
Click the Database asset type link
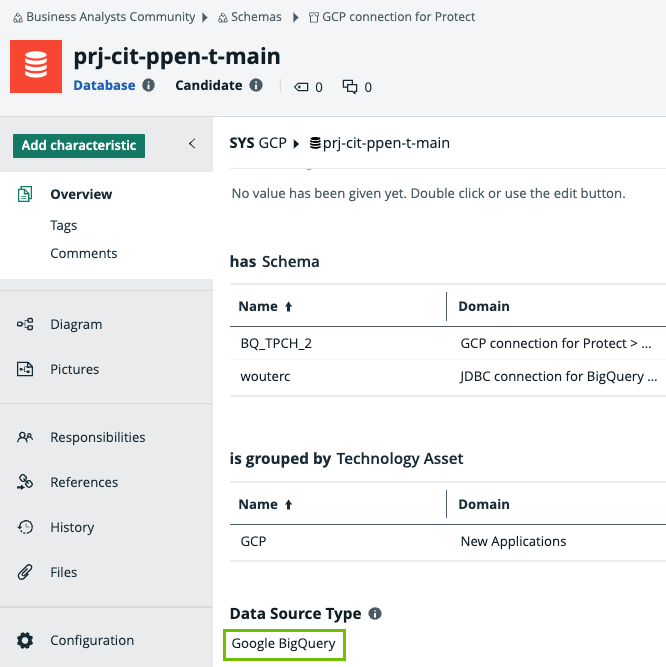coord(104,85)
